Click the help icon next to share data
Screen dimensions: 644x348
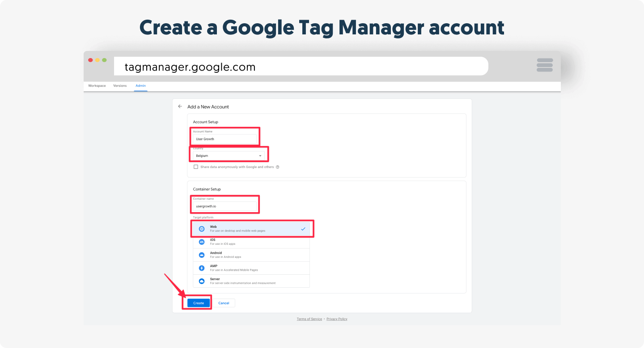click(278, 167)
